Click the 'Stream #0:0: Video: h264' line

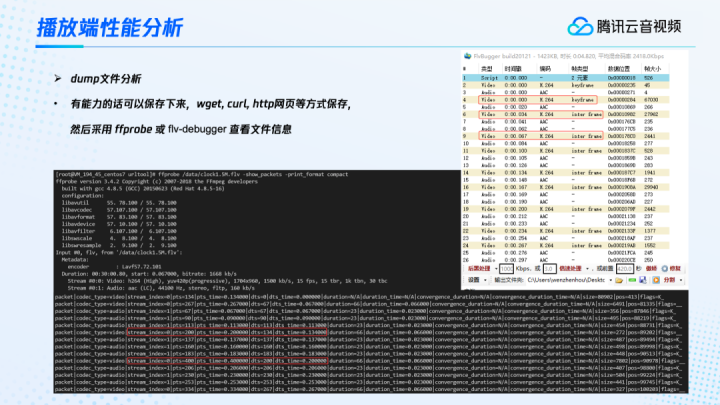[x=227, y=281]
